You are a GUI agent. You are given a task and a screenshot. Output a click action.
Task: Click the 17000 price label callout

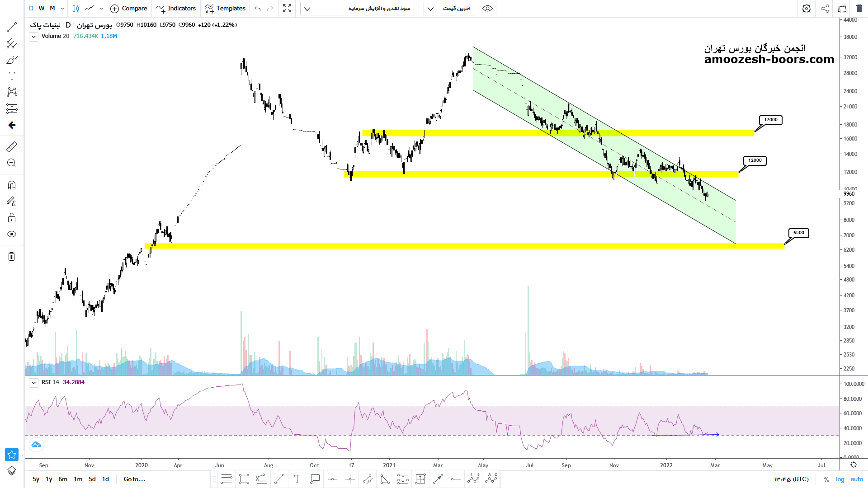point(770,120)
